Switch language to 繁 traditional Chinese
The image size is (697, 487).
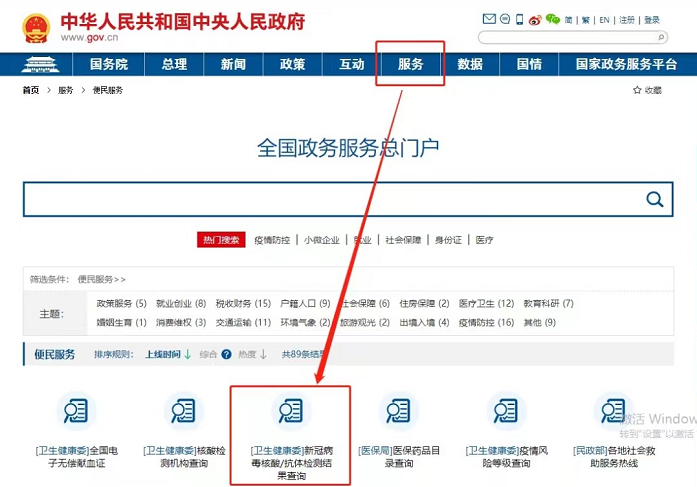(585, 20)
